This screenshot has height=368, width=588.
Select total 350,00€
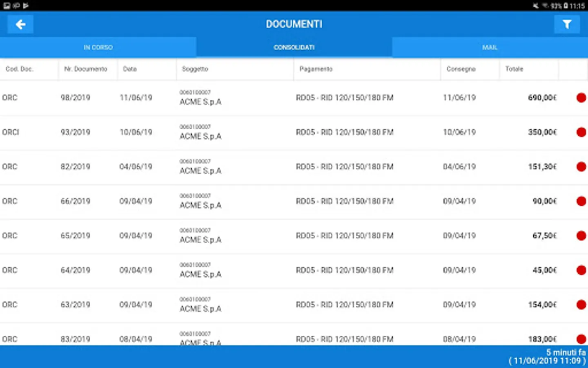pos(542,132)
